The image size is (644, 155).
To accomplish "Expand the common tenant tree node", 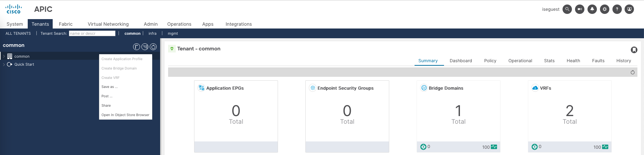I will coord(4,56).
